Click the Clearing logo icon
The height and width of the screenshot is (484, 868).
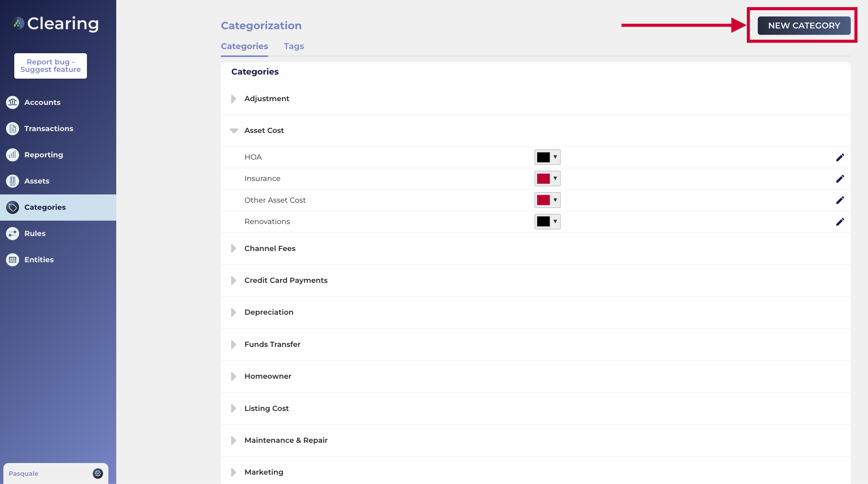coord(18,24)
